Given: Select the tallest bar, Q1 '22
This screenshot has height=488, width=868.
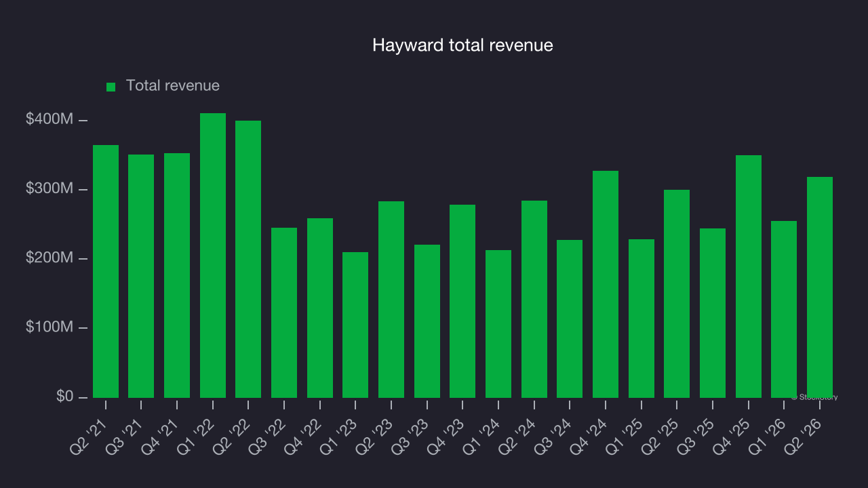Looking at the screenshot, I should coord(213,256).
